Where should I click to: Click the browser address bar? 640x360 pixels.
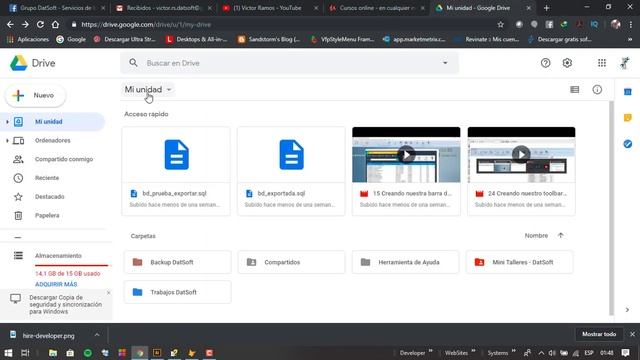pyautogui.click(x=286, y=24)
